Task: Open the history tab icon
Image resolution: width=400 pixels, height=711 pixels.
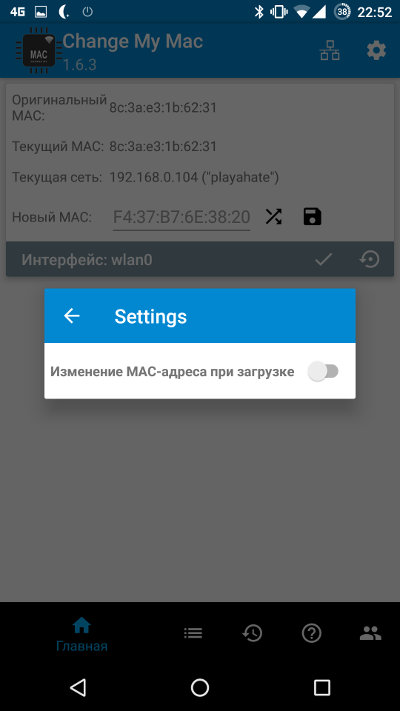Action: [252, 633]
